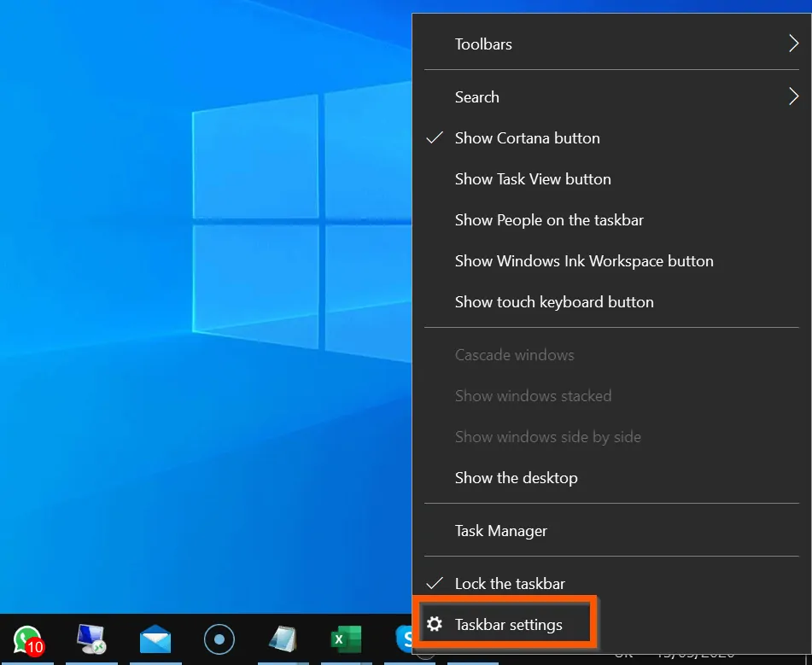Expand the Search submenu
The image size is (812, 665).
tap(611, 96)
